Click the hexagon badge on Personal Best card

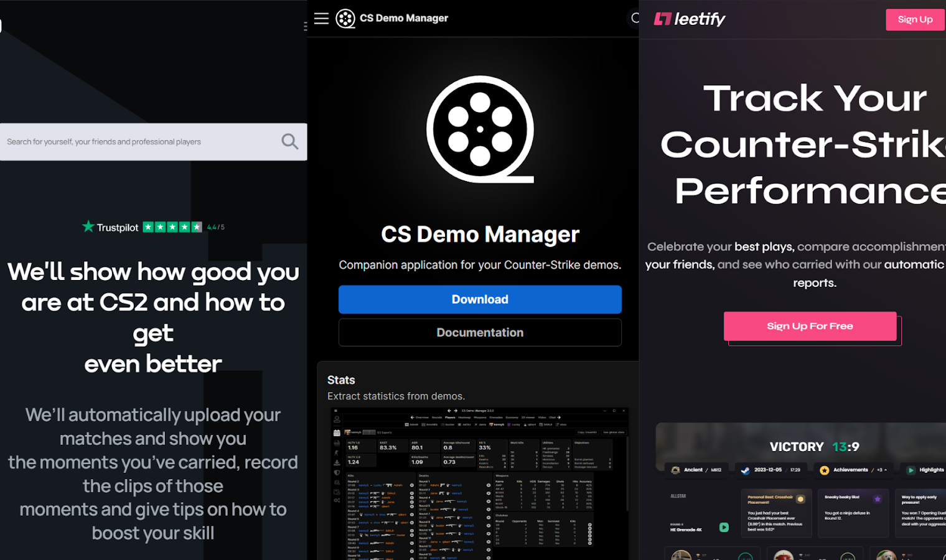click(x=800, y=499)
